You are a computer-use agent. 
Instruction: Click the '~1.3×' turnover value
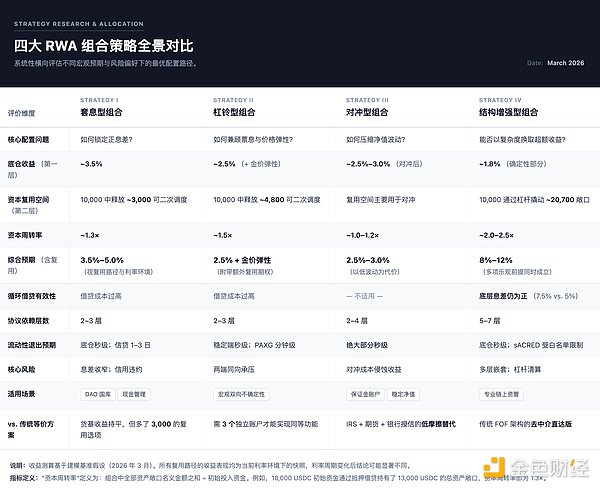(x=90, y=235)
